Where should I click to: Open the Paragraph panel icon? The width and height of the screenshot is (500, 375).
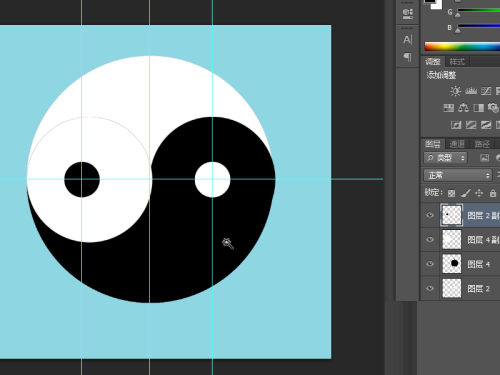pos(407,57)
